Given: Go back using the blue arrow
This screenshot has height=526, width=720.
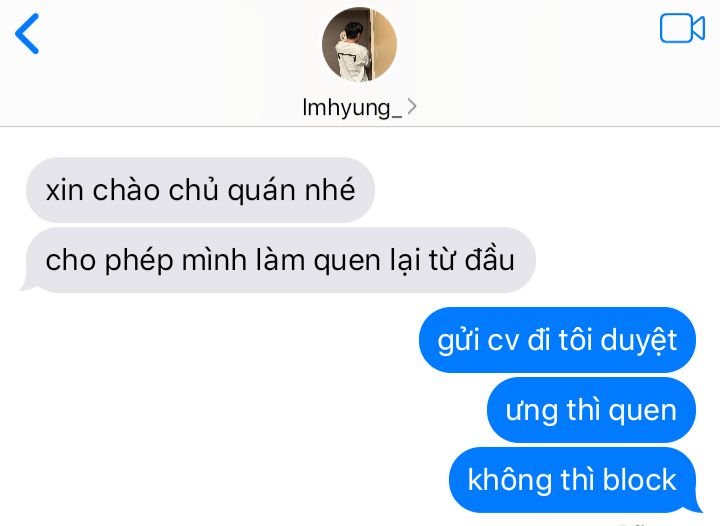Looking at the screenshot, I should pyautogui.click(x=27, y=34).
